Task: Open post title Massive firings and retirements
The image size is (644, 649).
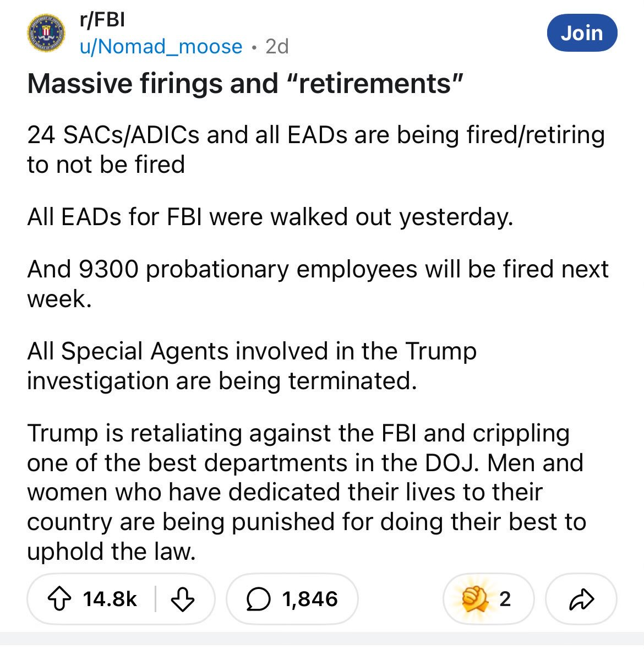Action: tap(245, 84)
